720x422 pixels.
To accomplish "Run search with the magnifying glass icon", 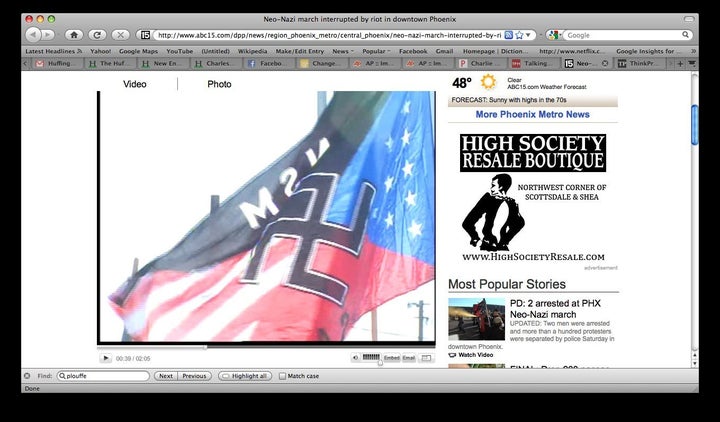I will pyautogui.click(x=685, y=35).
